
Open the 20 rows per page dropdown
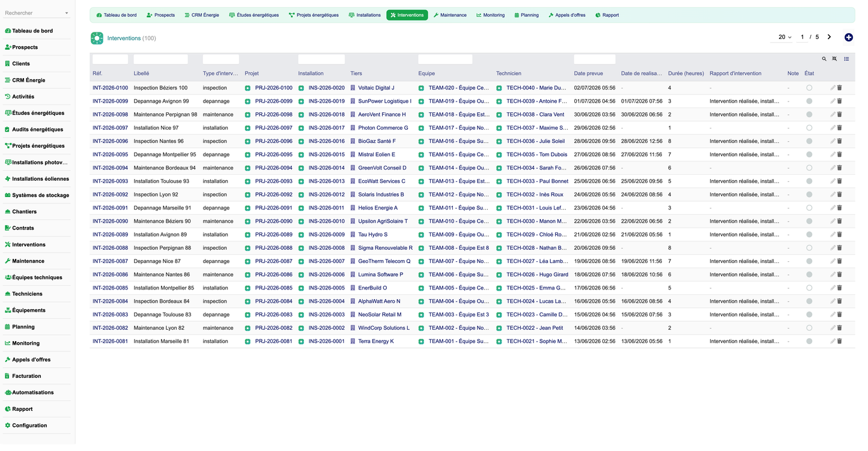[x=782, y=37]
